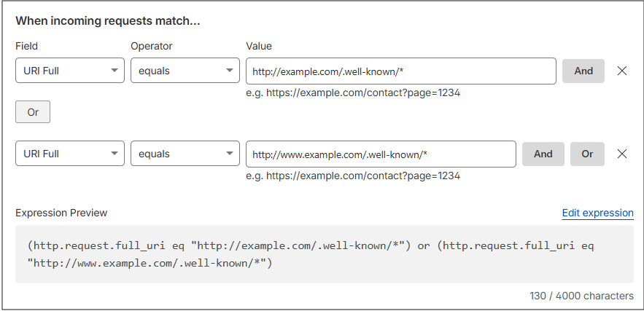644x311 pixels.
Task: Expand the second row's equals operator dropdown
Action: [185, 154]
